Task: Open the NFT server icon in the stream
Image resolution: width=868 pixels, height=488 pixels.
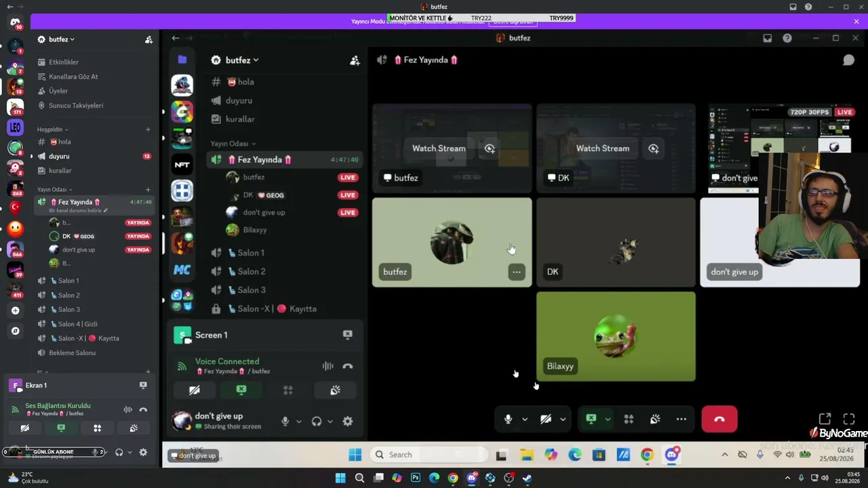Action: click(182, 165)
